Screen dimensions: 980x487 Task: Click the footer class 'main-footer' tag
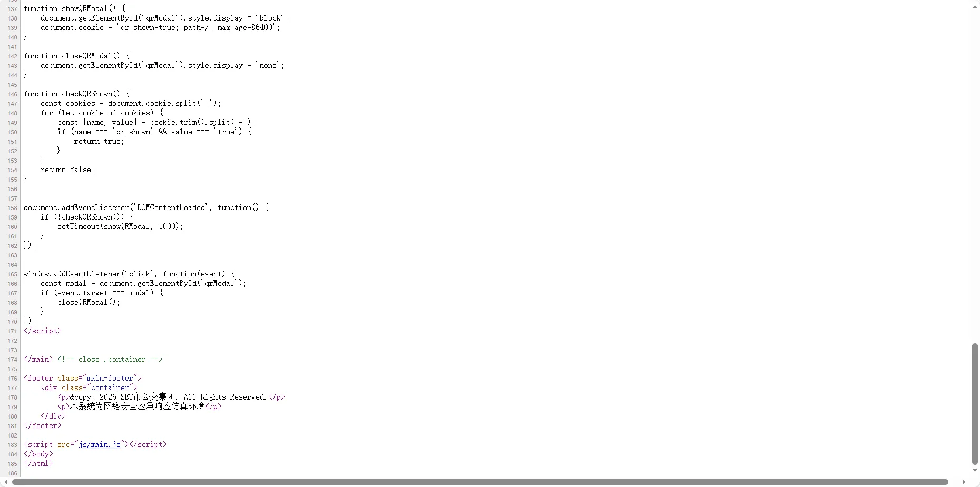click(83, 378)
